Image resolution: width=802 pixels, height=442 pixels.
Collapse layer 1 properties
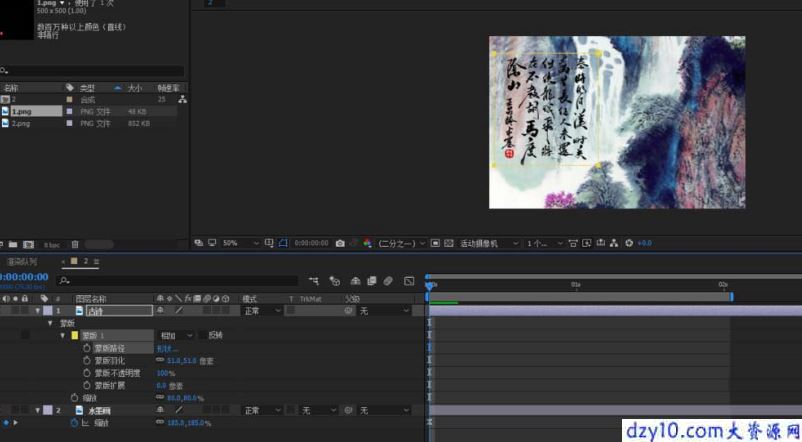click(37, 311)
